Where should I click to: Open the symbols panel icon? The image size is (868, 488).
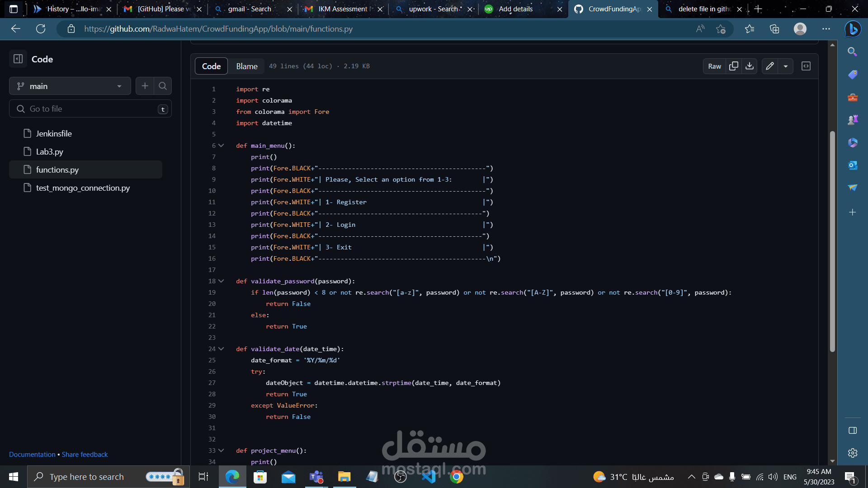pos(806,66)
